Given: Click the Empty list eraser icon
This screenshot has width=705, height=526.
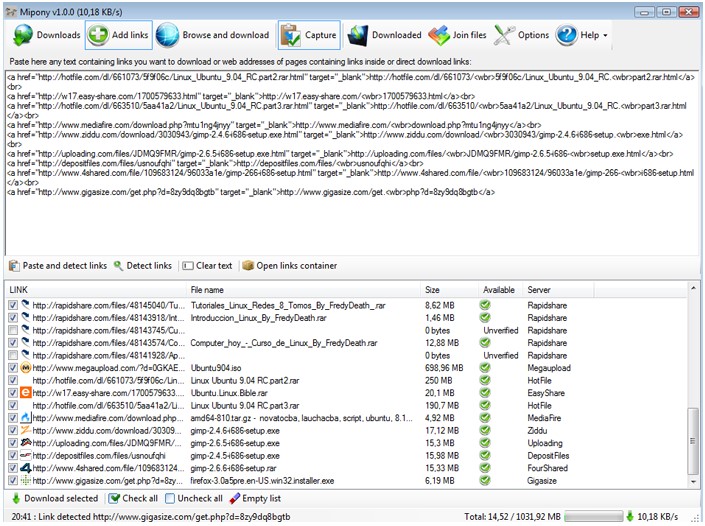Looking at the screenshot, I should pos(234,499).
